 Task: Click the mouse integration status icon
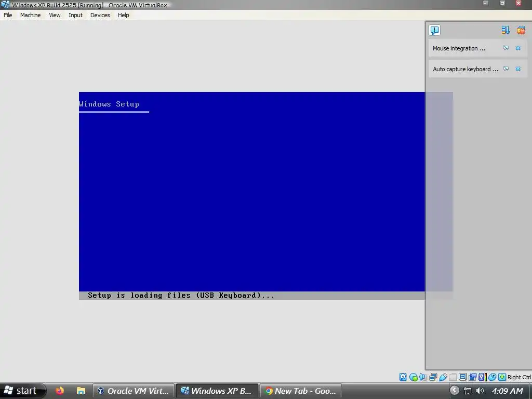[493, 377]
